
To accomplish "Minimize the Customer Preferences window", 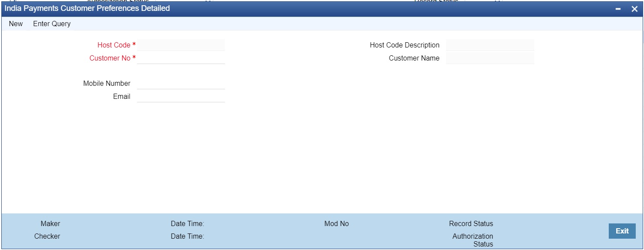I will (x=618, y=9).
